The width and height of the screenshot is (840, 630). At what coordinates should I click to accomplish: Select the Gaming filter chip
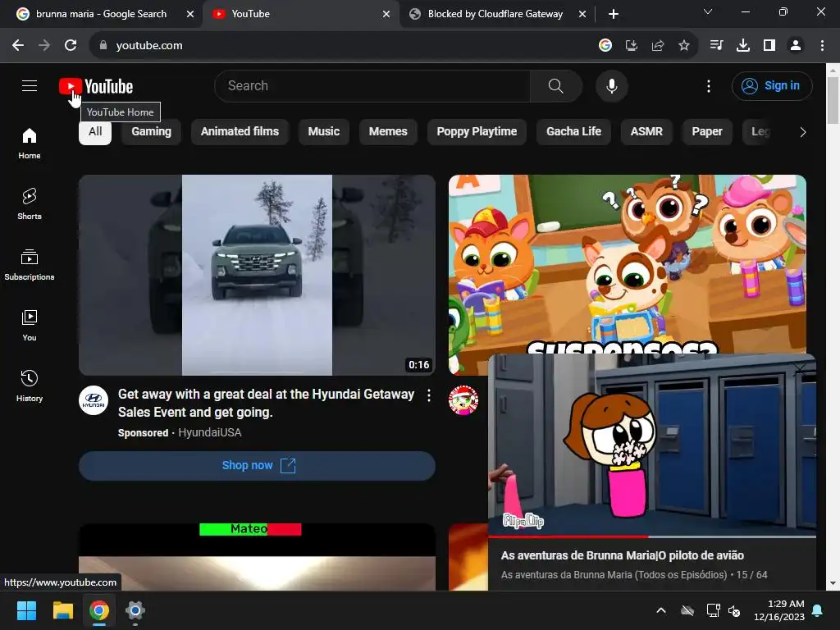point(152,132)
